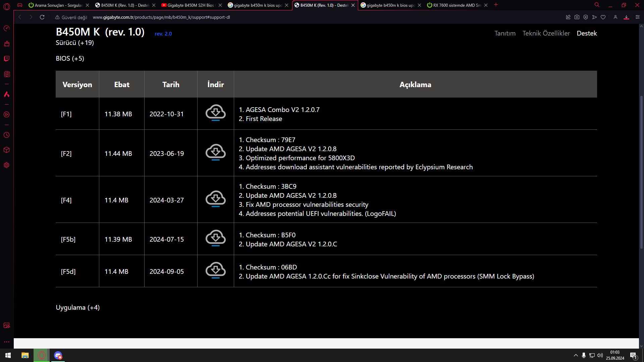Open the picture icon near sidebar bottom

[7, 325]
